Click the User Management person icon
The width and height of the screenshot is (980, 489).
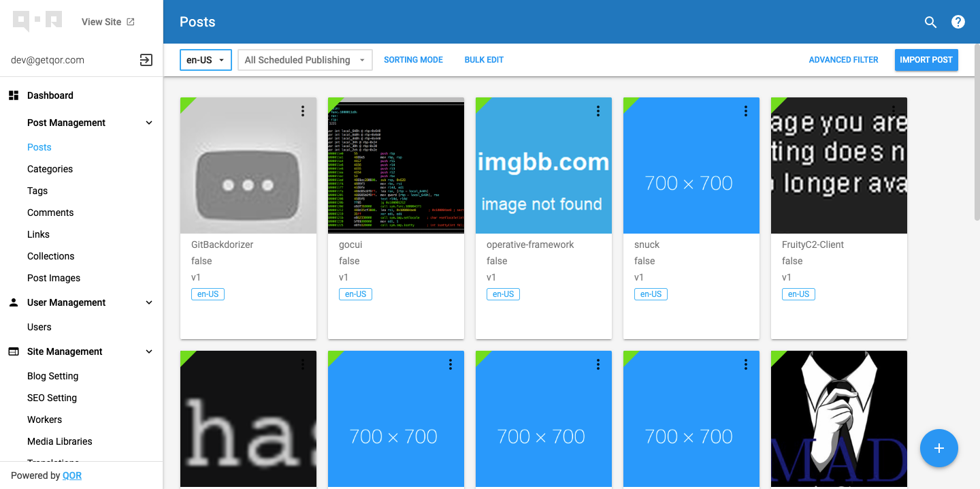pyautogui.click(x=14, y=302)
